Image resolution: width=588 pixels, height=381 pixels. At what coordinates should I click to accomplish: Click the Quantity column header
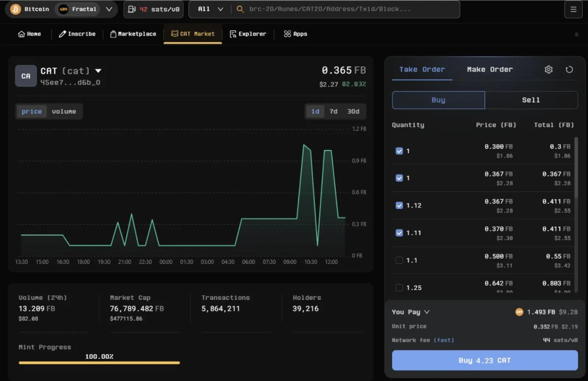tap(408, 125)
